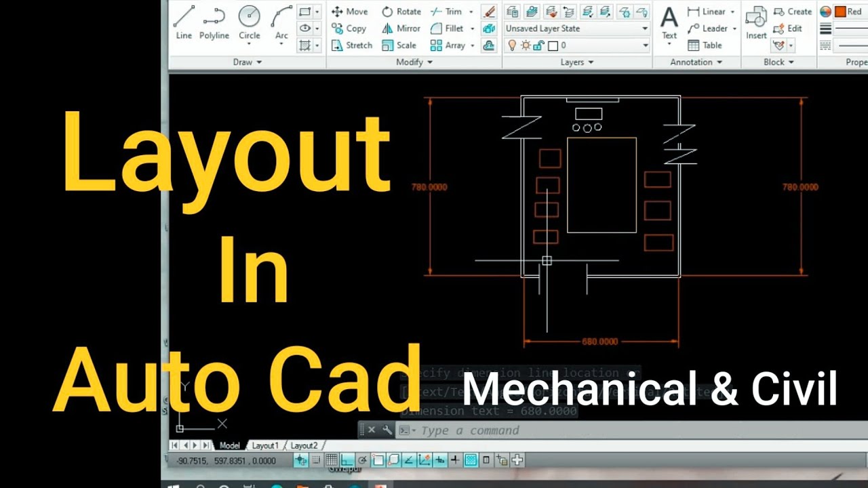Expand the Layers panel
868x488 pixels.
[577, 62]
